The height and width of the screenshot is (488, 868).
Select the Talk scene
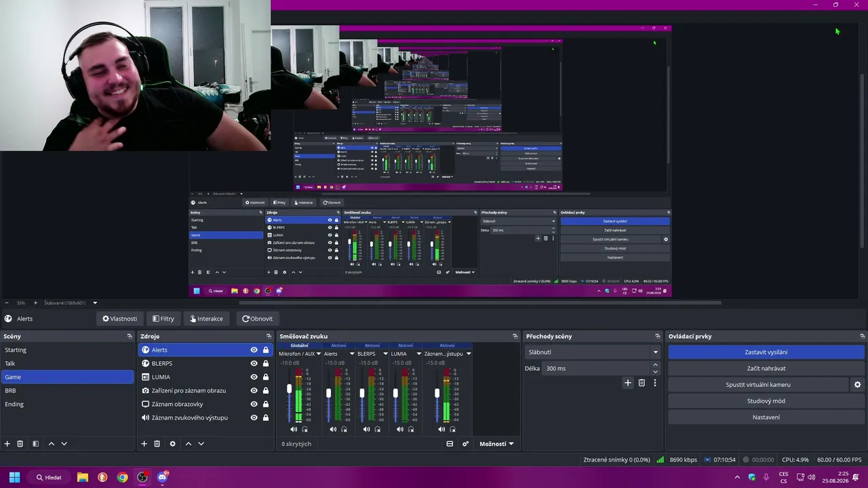coord(67,363)
